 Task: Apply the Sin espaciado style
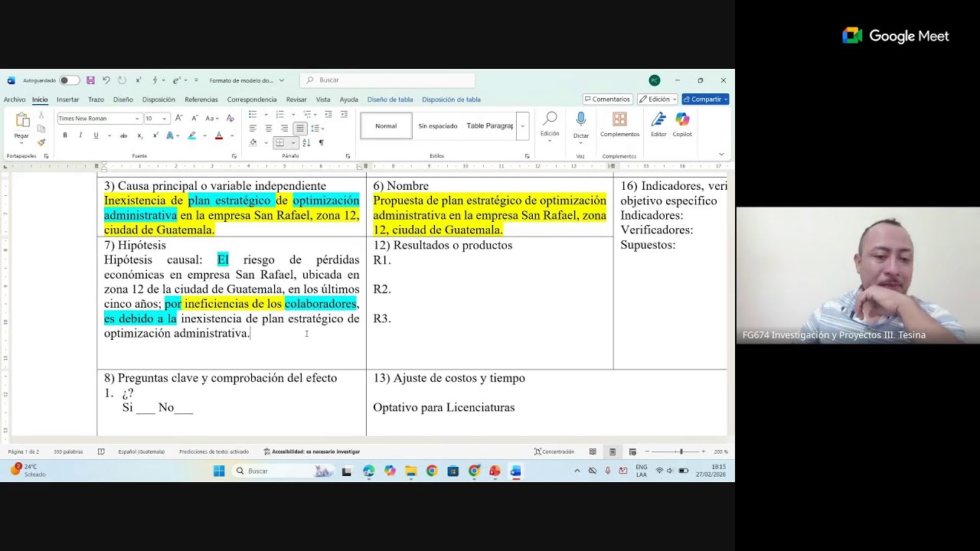437,126
